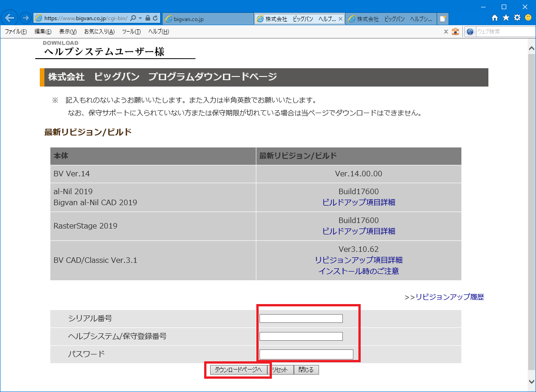The width and height of the screenshot is (536, 392).
Task: Click the scrollbar up arrow
Action: pos(531,48)
